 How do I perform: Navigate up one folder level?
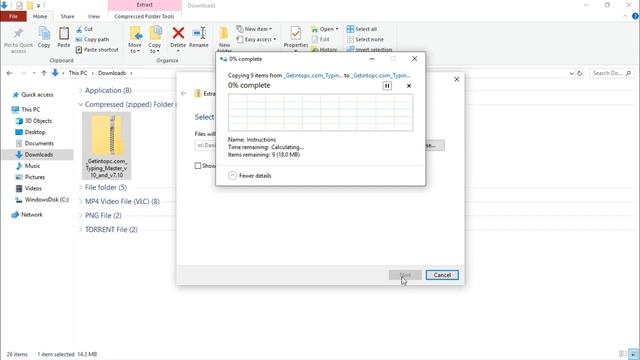coord(44,73)
